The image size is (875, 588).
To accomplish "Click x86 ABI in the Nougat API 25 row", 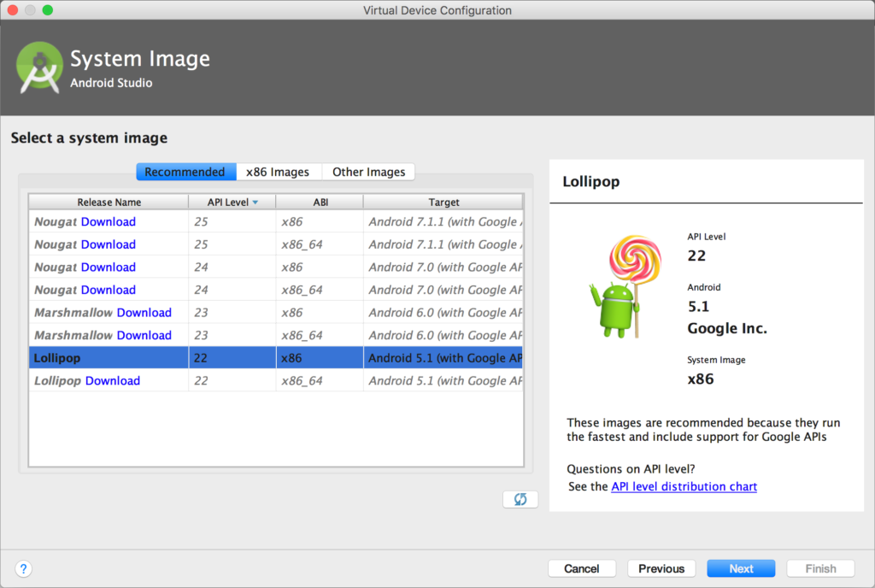I will pyautogui.click(x=320, y=221).
